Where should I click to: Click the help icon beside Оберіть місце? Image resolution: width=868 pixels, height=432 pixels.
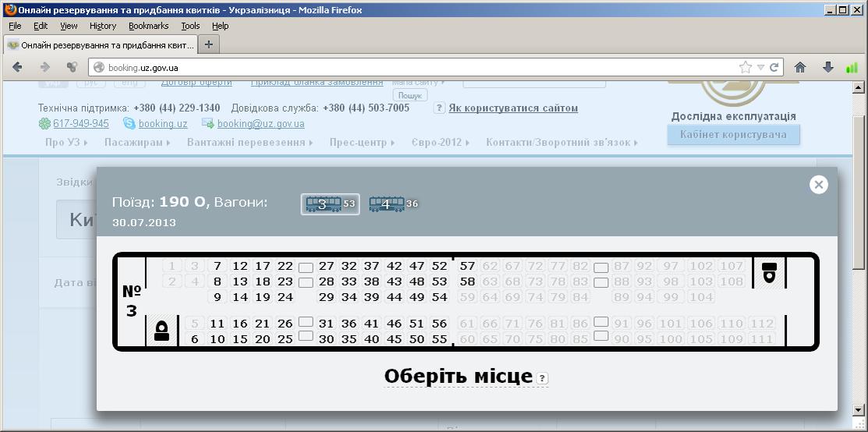point(543,378)
